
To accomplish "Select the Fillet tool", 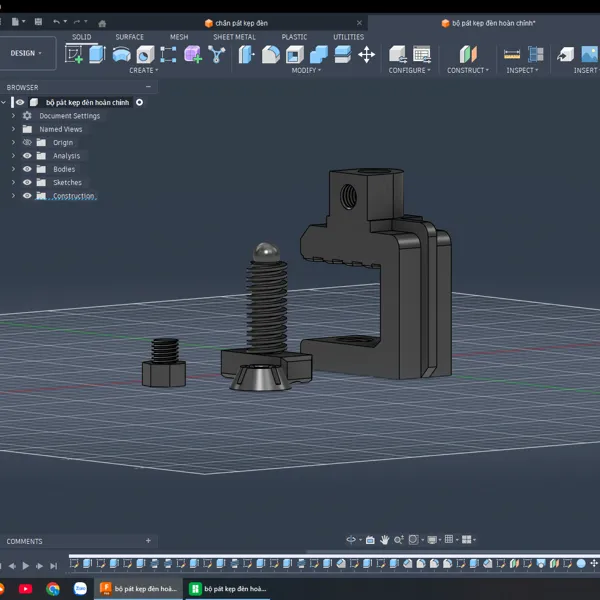I will [x=271, y=54].
